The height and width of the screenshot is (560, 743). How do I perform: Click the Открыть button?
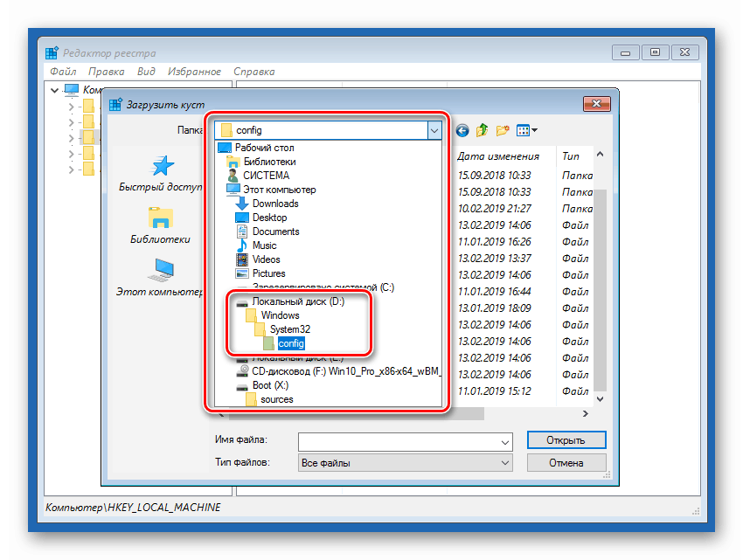[x=566, y=440]
